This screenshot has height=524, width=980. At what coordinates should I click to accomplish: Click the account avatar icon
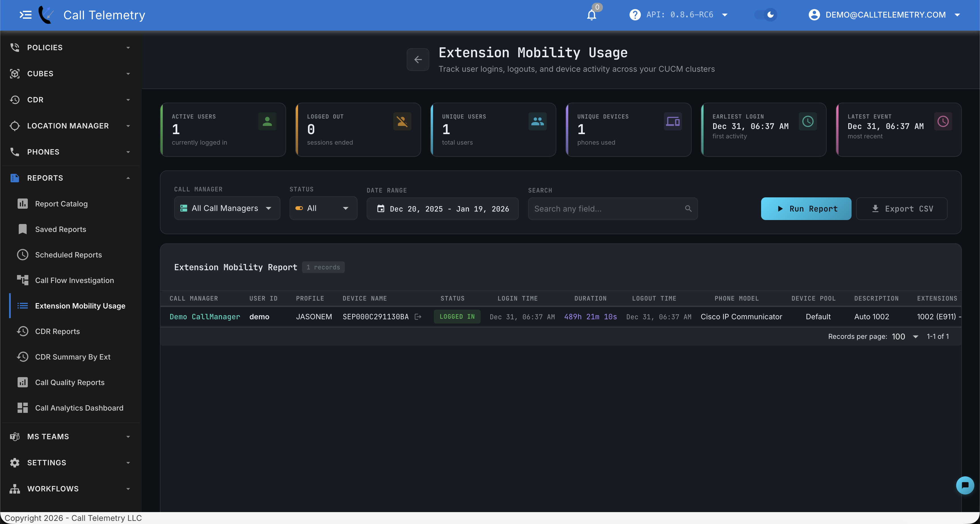tap(814, 15)
